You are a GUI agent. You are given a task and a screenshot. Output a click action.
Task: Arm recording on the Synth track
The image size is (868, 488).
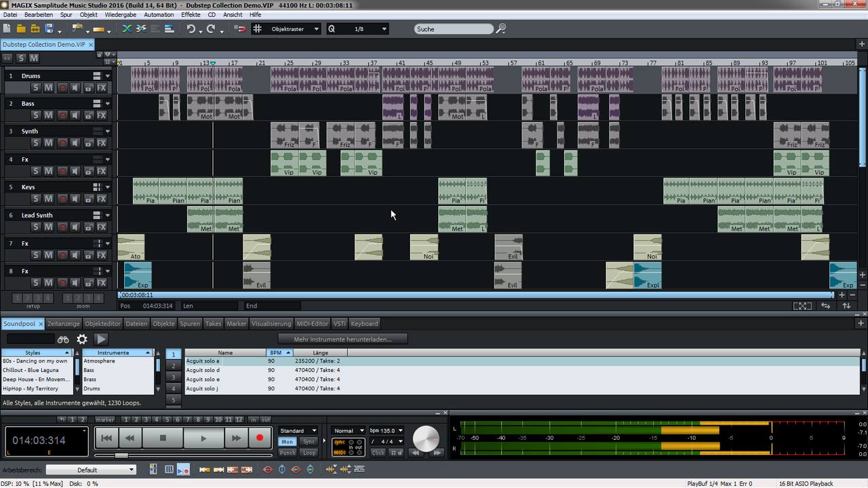coord(62,143)
